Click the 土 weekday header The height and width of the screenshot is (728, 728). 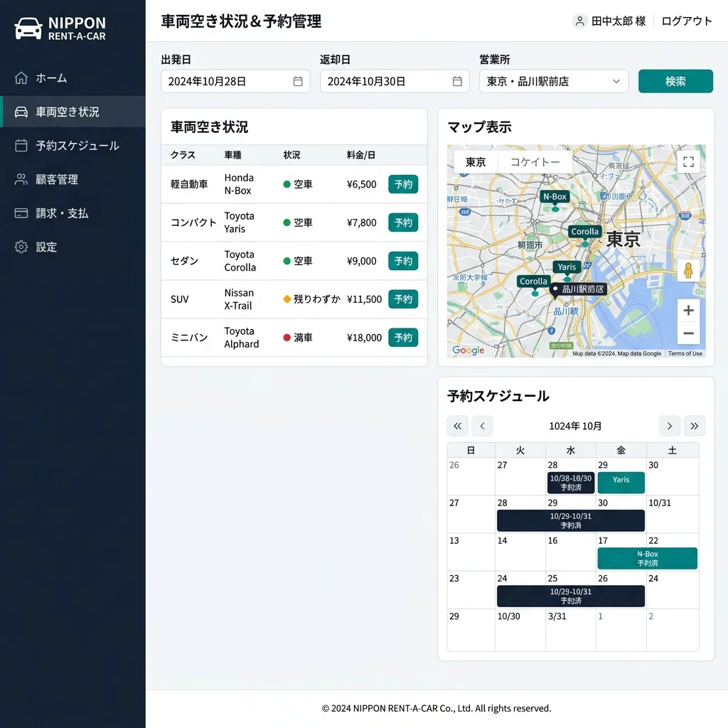[672, 450]
